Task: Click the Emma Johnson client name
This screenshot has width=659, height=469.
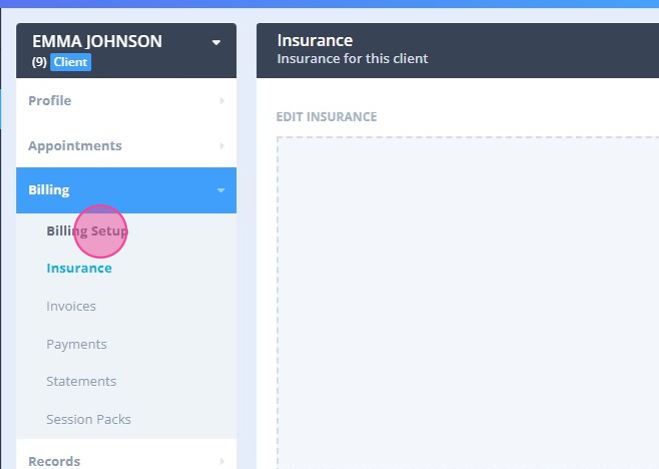Action: [97, 41]
